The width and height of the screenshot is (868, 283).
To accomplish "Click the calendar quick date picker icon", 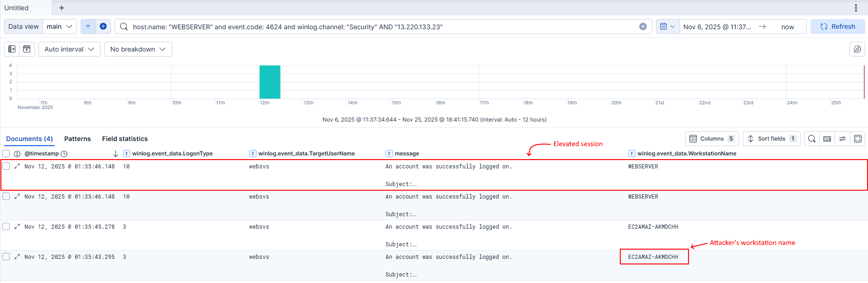I will point(667,26).
